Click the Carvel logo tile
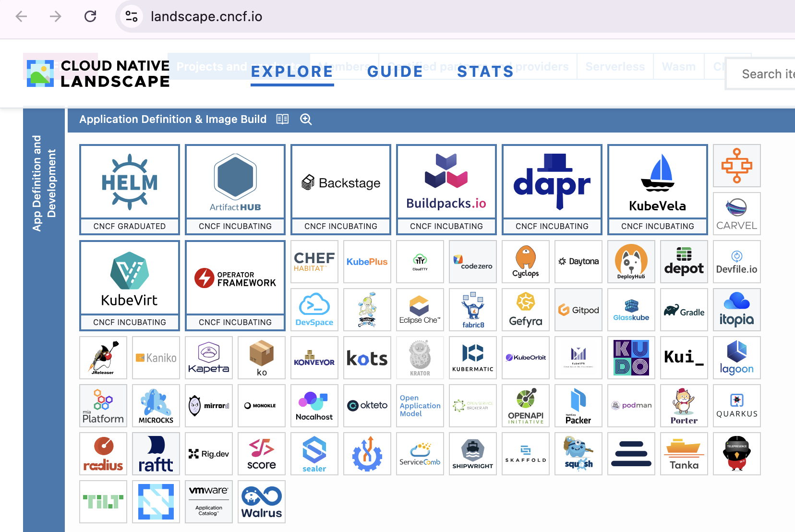Image resolution: width=795 pixels, height=532 pixels. pos(737,214)
